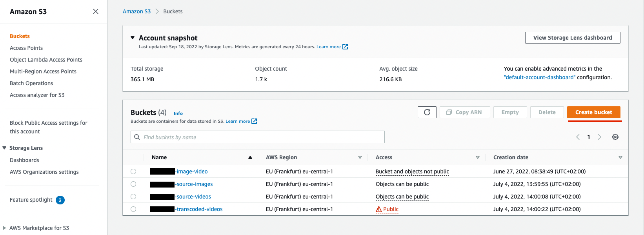Image resolution: width=644 pixels, height=235 pixels.
Task: Collapse the Account snapshot section
Action: (133, 38)
